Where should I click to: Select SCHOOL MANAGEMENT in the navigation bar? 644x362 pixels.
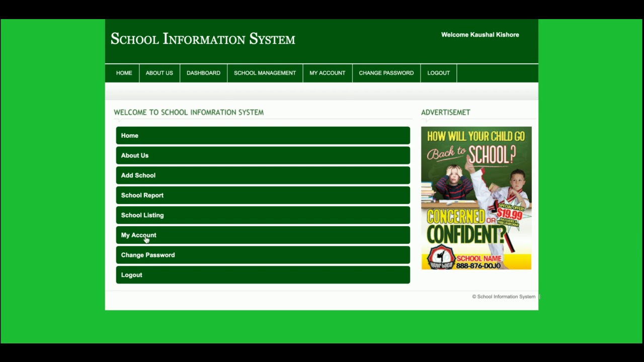pos(265,73)
